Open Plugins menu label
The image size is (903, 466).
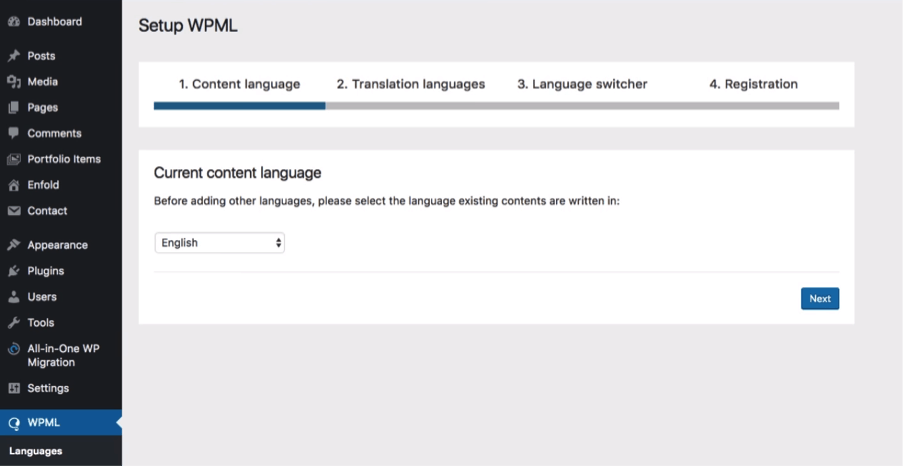tap(45, 271)
